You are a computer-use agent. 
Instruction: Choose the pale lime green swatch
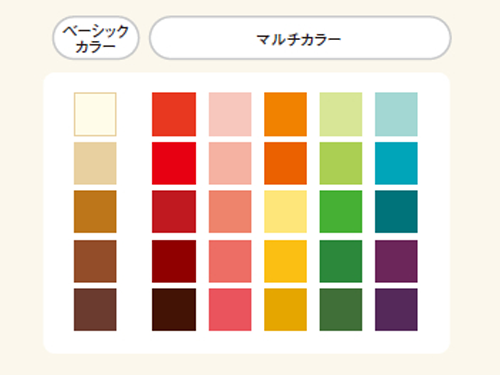click(341, 114)
